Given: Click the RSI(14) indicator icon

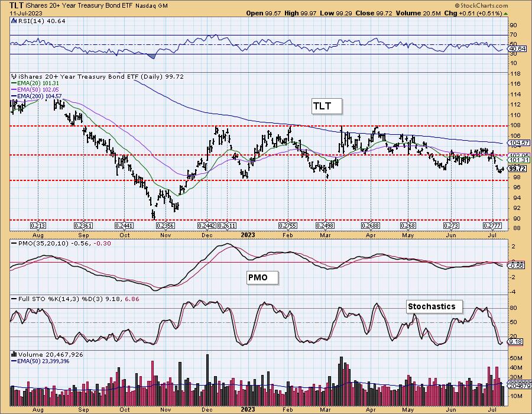Looking at the screenshot, I should click(x=14, y=21).
